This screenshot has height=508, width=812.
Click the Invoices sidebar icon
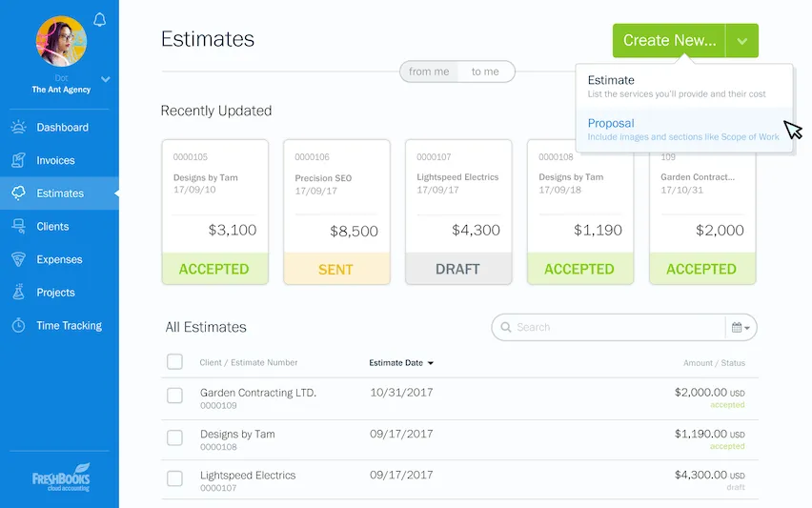pyautogui.click(x=18, y=160)
